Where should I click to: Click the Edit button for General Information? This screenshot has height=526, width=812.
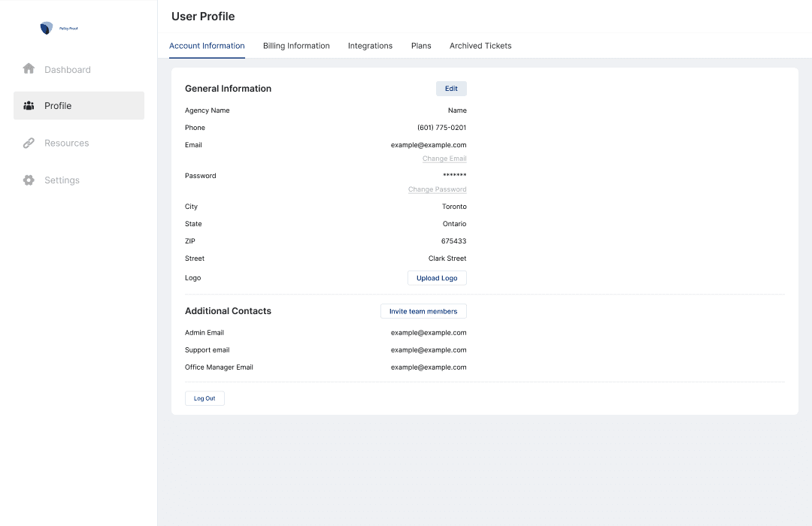click(x=451, y=88)
